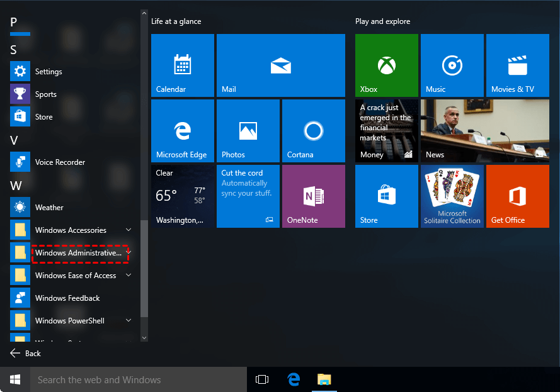Launch Voice Recorder microphone icon

[20, 162]
